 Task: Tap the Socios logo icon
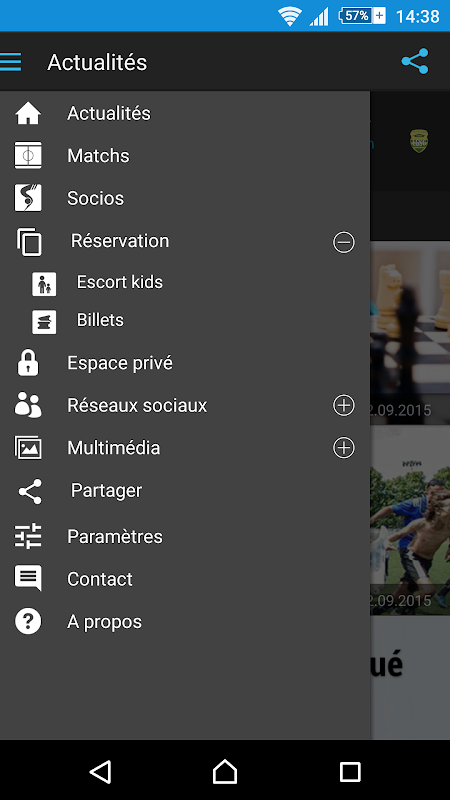click(x=28, y=198)
